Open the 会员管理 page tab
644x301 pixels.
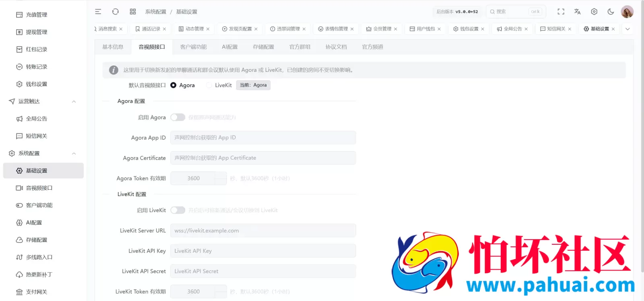[x=382, y=29]
